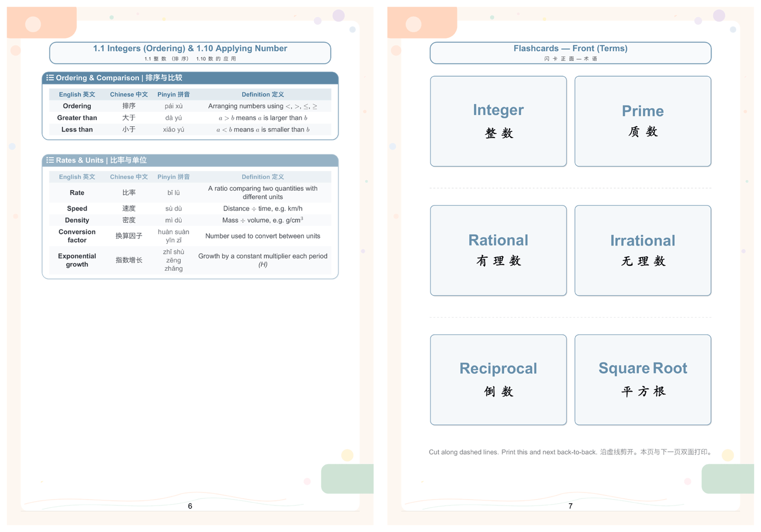
Task: Click the 'Flashcards — Front (Terms)' title
Action: point(570,49)
